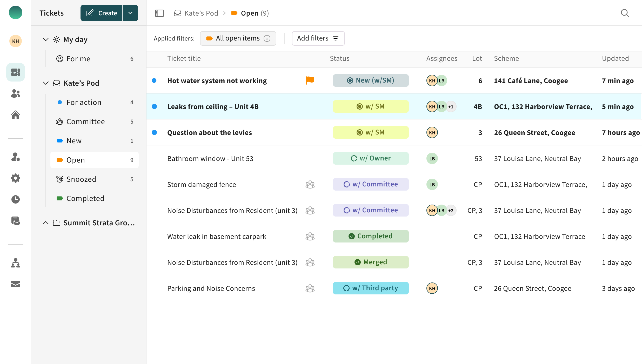Select the clock history icon in sidebar
The image size is (642, 364).
15,199
